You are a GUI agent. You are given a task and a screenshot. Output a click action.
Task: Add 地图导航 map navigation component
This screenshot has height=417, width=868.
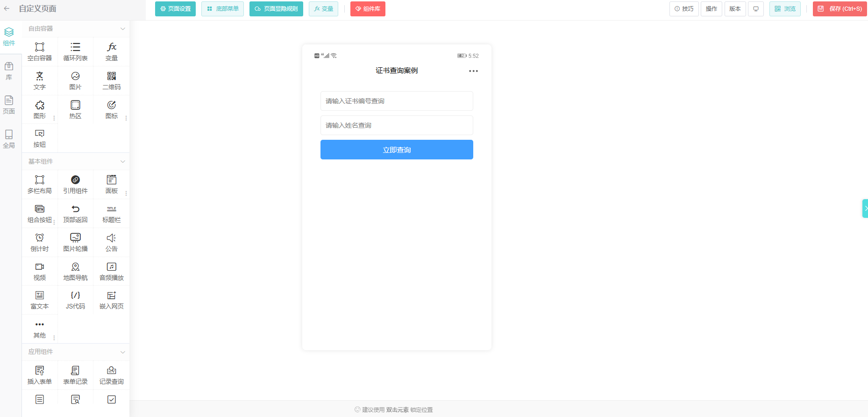click(x=75, y=272)
